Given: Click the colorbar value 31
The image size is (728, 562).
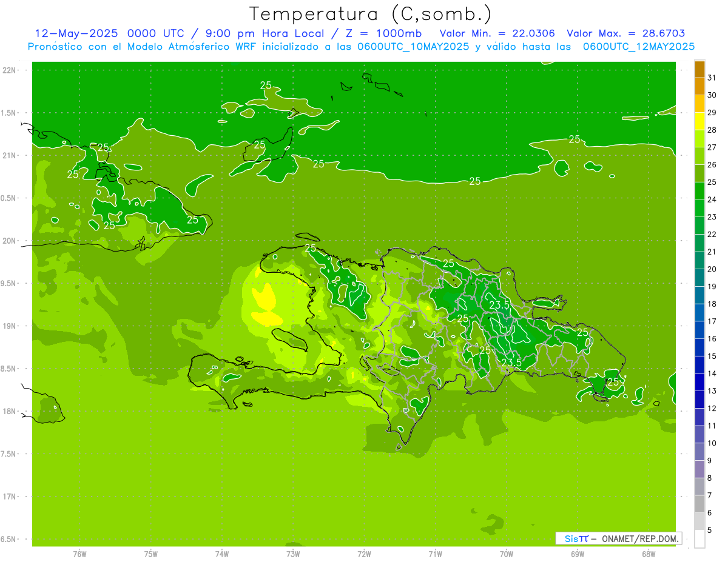Looking at the screenshot, I should tap(712, 78).
